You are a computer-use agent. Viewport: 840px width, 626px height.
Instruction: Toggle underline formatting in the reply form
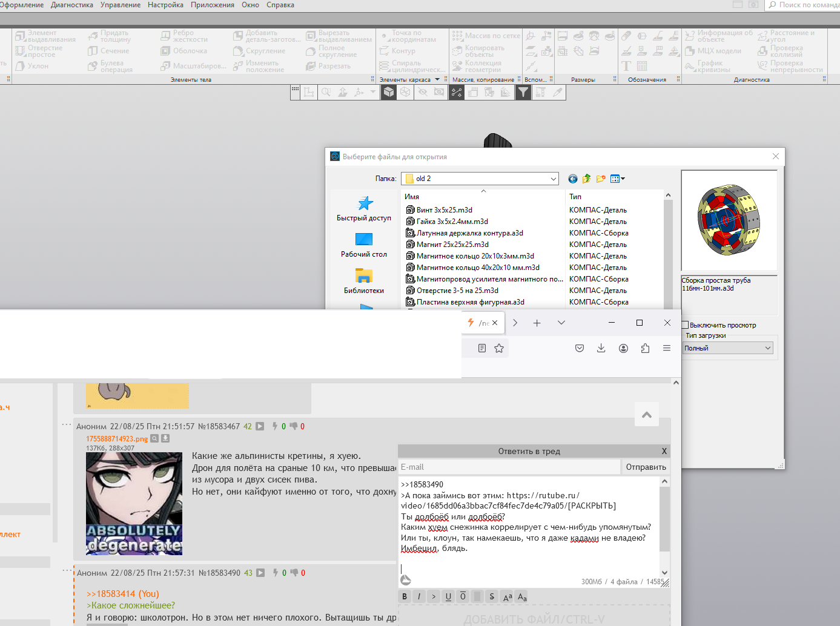(x=448, y=596)
